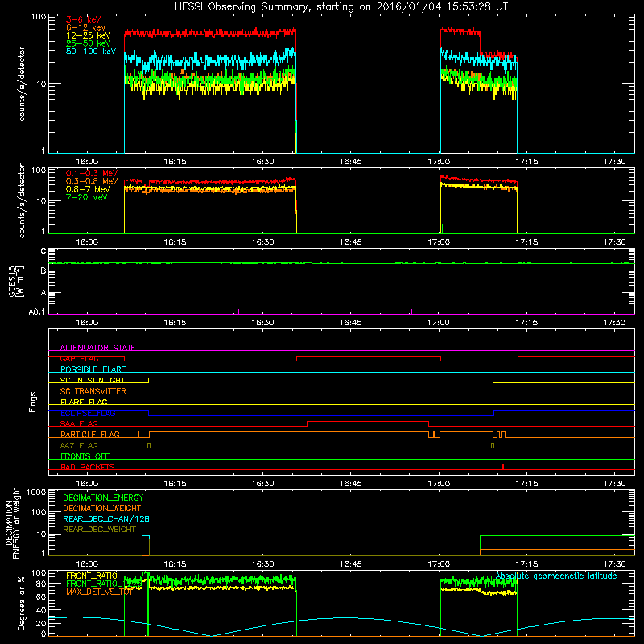Click the BAD_PACKETS red spike near 17:11

point(503,467)
